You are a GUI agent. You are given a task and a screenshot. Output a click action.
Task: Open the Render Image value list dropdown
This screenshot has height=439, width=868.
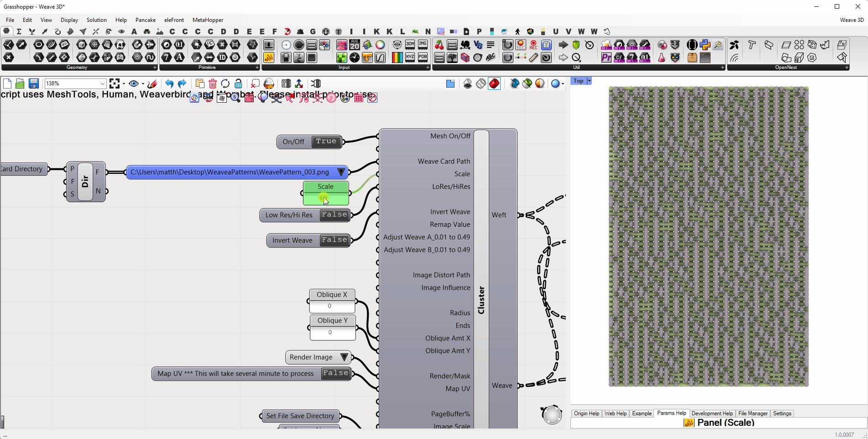click(x=344, y=357)
